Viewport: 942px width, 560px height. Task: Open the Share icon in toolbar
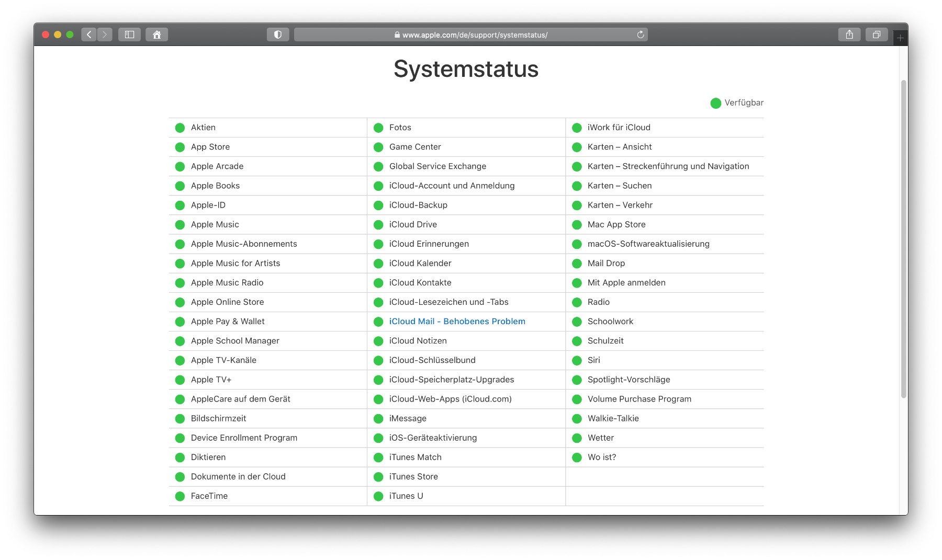[x=849, y=35]
